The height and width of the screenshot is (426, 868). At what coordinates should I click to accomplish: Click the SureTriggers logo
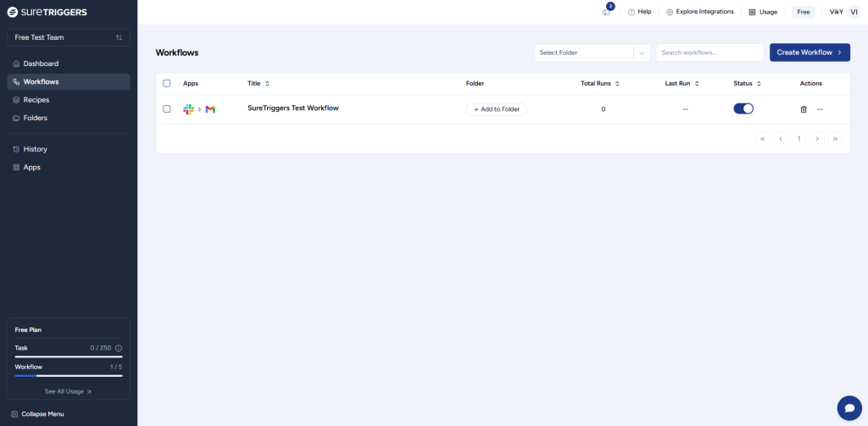47,12
